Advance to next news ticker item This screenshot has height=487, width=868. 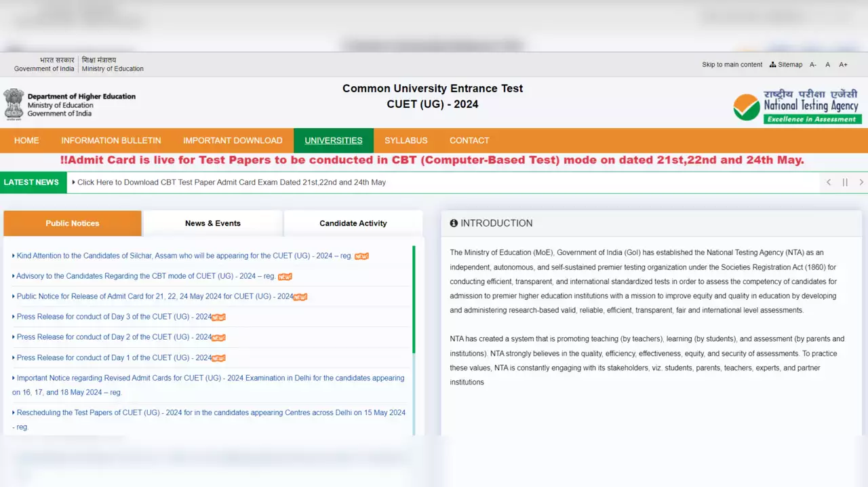tap(861, 182)
